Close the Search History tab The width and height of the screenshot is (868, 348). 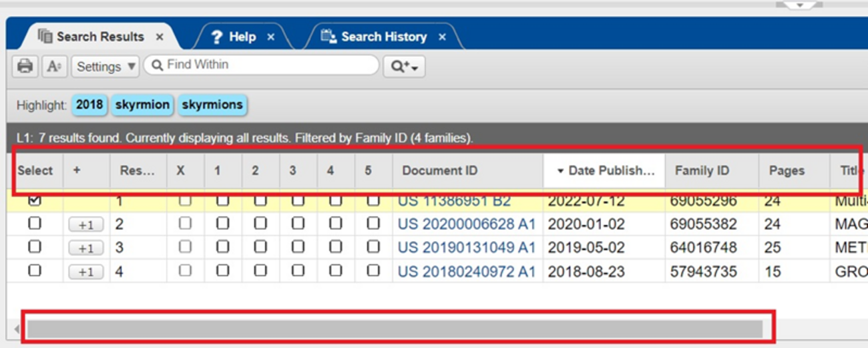coord(442,37)
